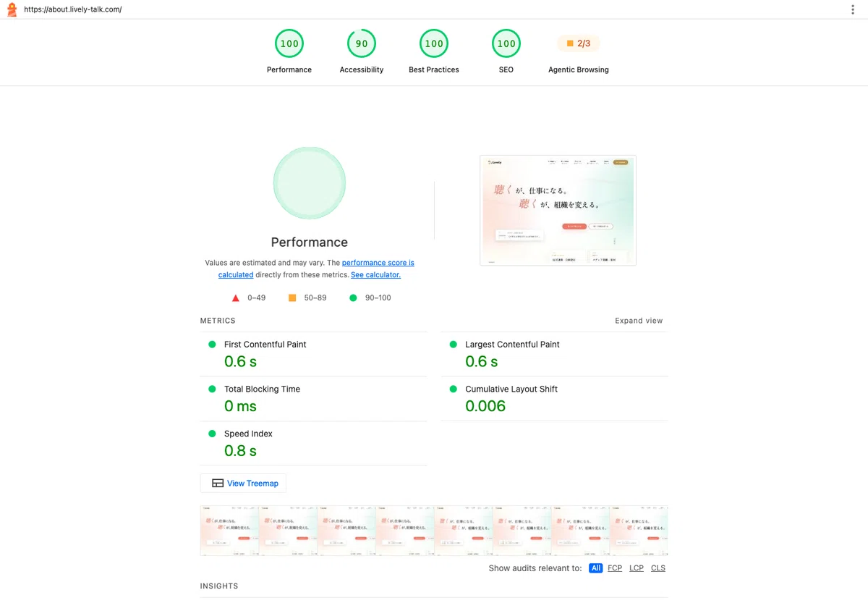Click the first filmstrip frame thumbnail
Screen dimensions: 868x603
[229, 531]
